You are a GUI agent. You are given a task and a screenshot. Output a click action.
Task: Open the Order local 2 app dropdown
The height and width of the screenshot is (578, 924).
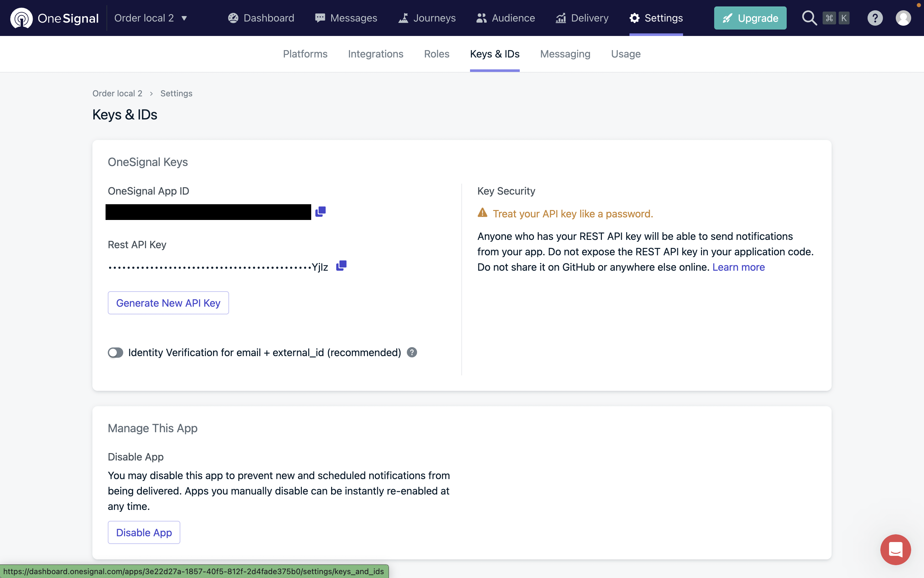[x=151, y=18]
